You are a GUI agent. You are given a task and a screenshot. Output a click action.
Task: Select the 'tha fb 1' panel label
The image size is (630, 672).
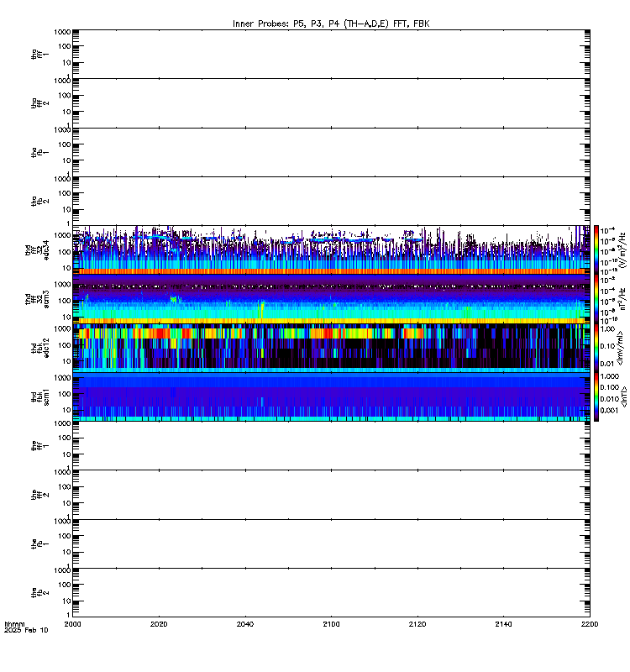(x=39, y=153)
